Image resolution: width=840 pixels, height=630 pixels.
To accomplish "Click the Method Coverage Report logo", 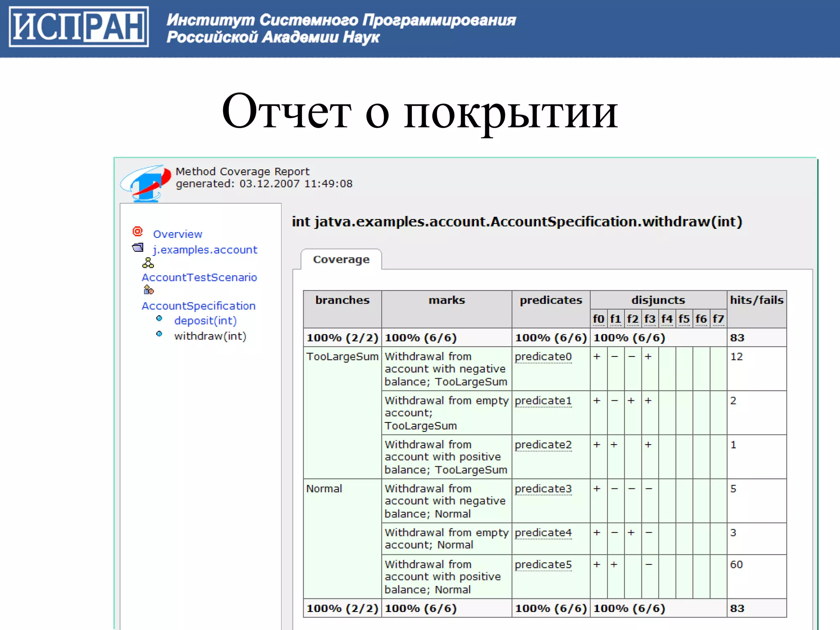I will [146, 183].
